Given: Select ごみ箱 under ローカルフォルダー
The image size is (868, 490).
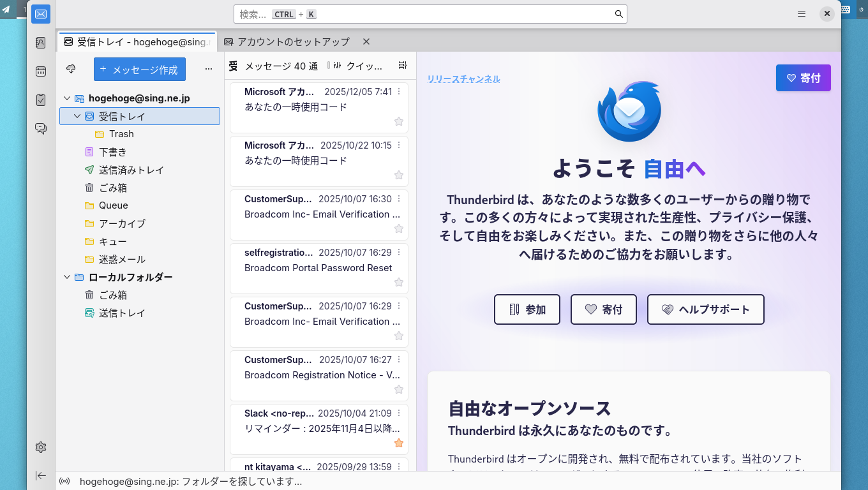Looking at the screenshot, I should pos(140,295).
